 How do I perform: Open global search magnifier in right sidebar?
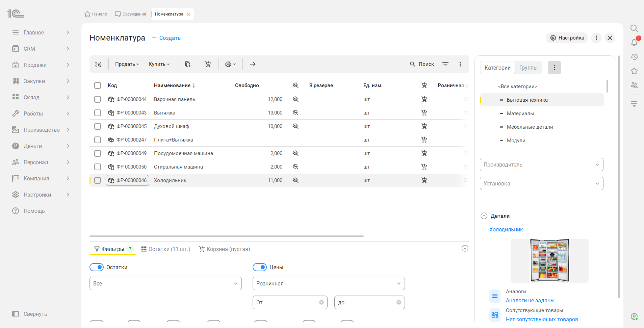(634, 28)
